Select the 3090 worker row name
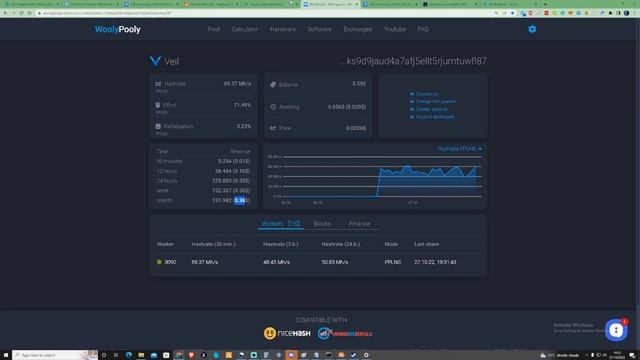Viewport: 640px width, 360px height. [x=170, y=262]
